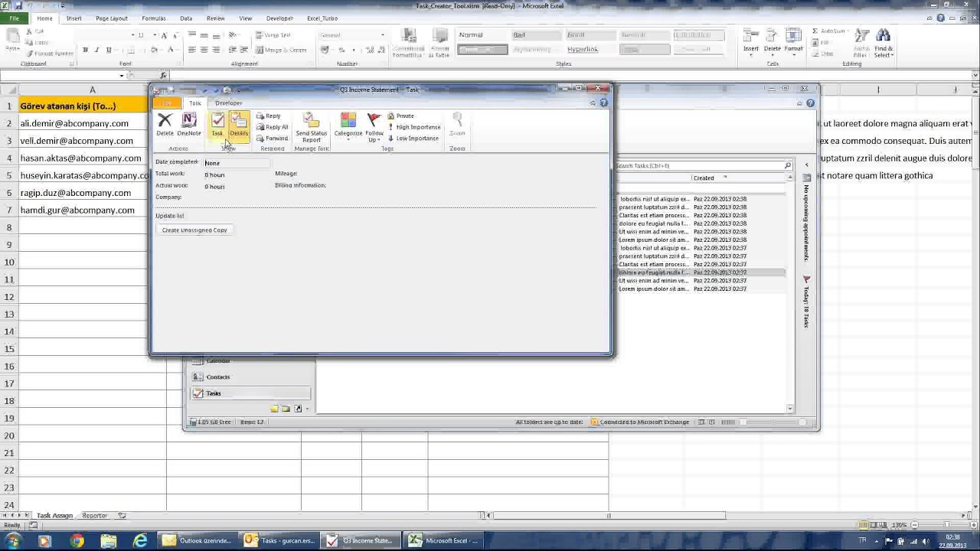
Task: Open the Excel_Turbo tab
Action: [322, 18]
